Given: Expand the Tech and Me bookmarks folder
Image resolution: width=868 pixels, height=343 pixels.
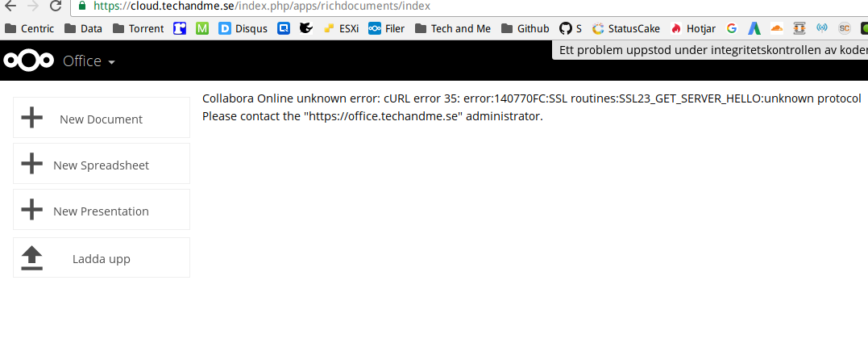Looking at the screenshot, I should click(453, 28).
